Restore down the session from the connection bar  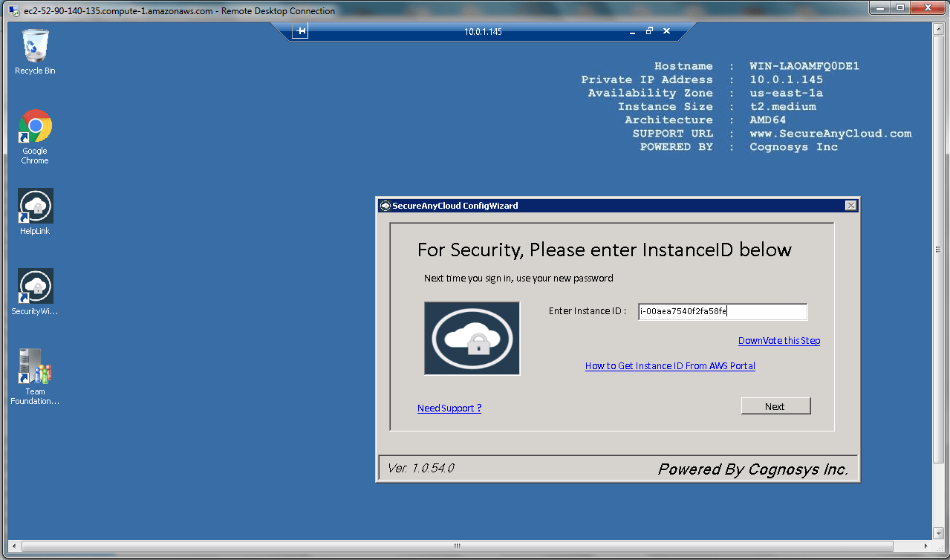(649, 31)
